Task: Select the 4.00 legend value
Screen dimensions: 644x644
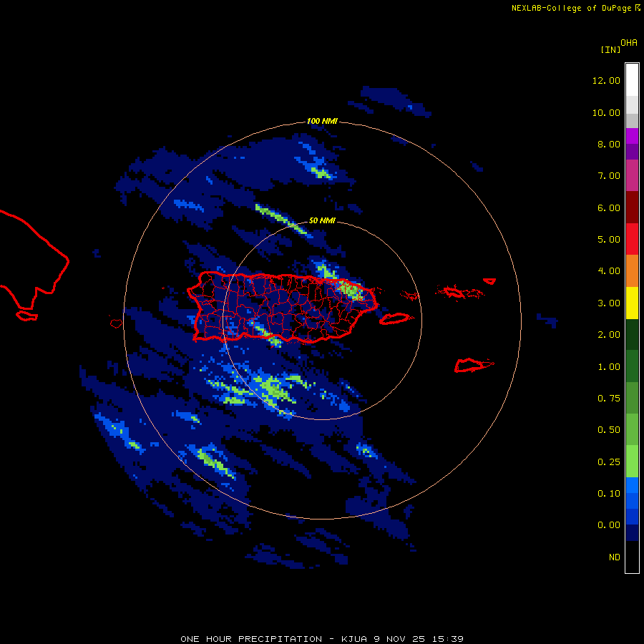Action: [x=609, y=271]
